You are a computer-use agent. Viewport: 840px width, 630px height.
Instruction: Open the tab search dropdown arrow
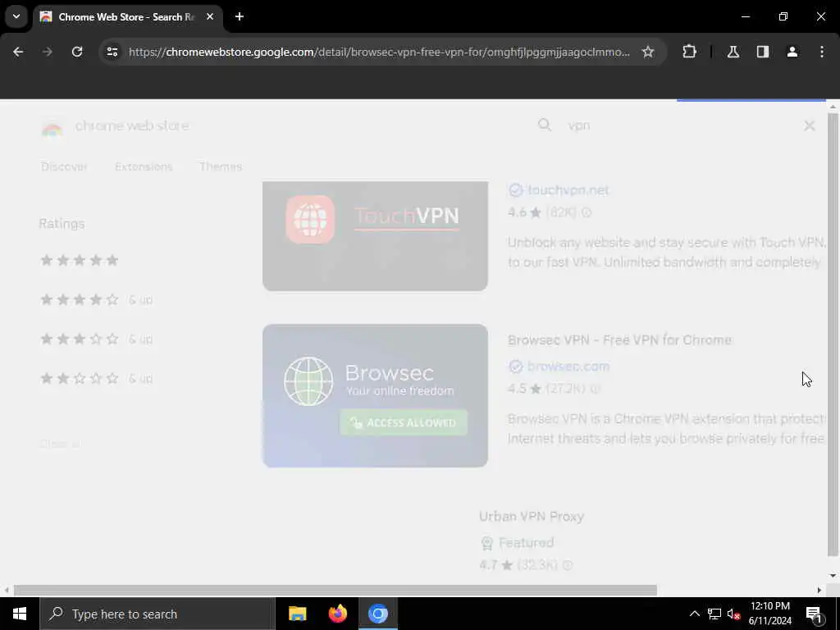[16, 16]
